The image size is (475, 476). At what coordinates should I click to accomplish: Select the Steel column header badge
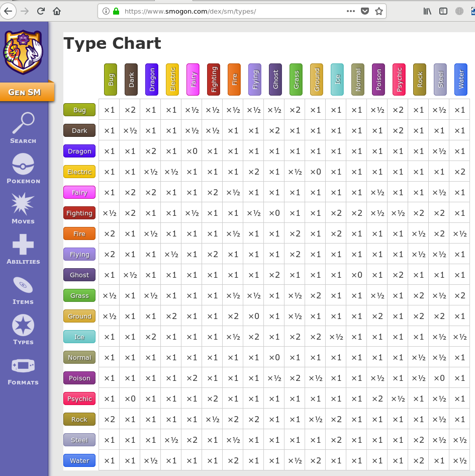point(440,80)
